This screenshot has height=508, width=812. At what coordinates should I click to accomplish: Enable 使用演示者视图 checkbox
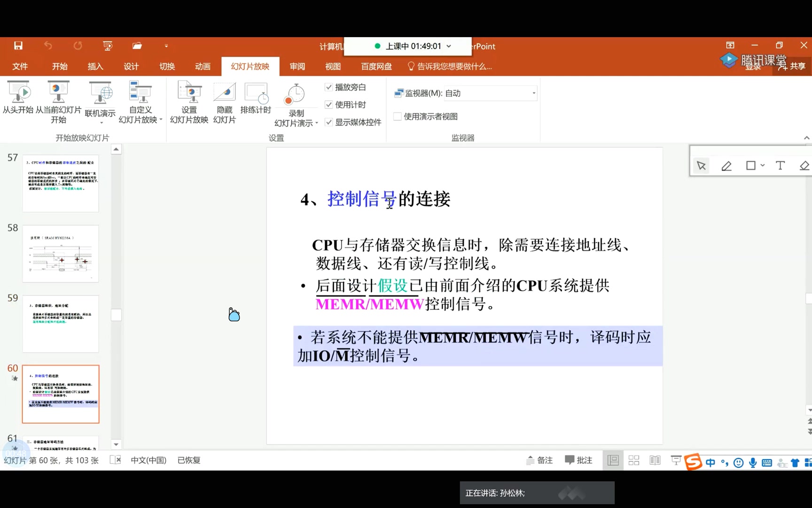pos(398,116)
